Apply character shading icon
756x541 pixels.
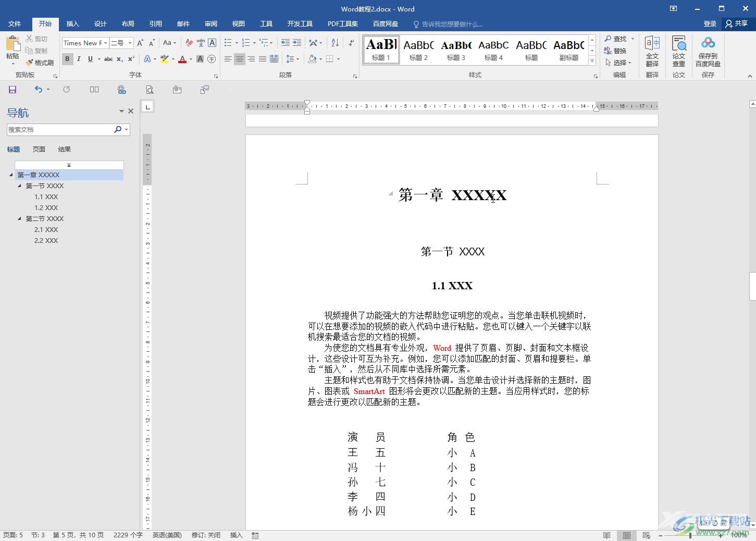click(x=200, y=59)
